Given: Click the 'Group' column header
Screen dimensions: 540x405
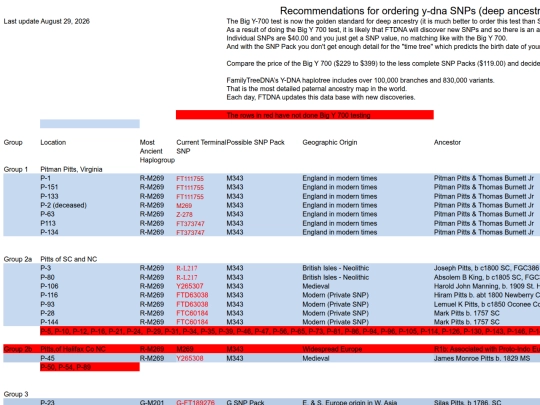Looking at the screenshot, I should click(13, 143).
